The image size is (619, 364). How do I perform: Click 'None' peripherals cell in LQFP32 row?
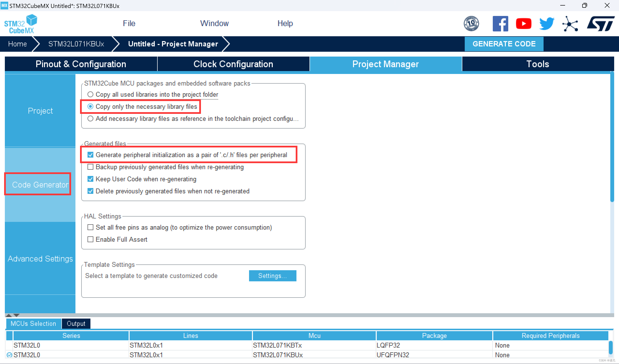coord(551,345)
